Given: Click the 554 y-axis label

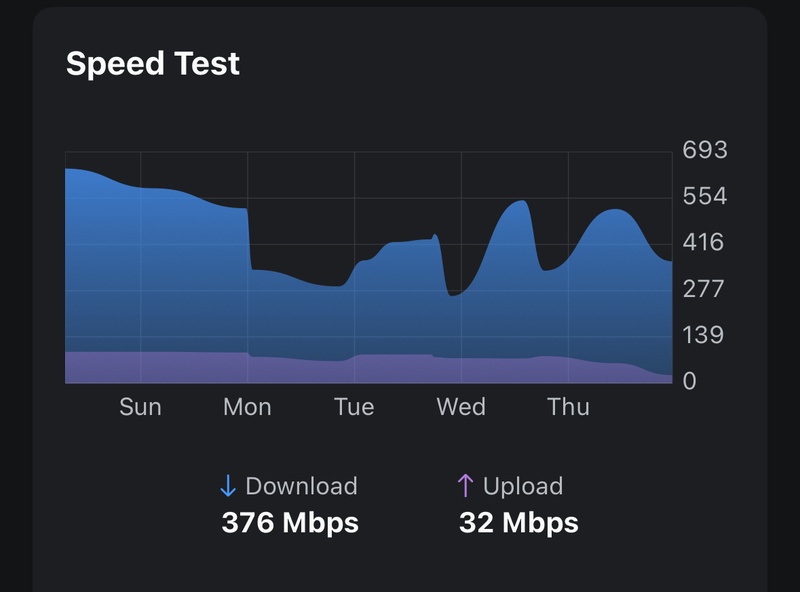Looking at the screenshot, I should click(705, 196).
